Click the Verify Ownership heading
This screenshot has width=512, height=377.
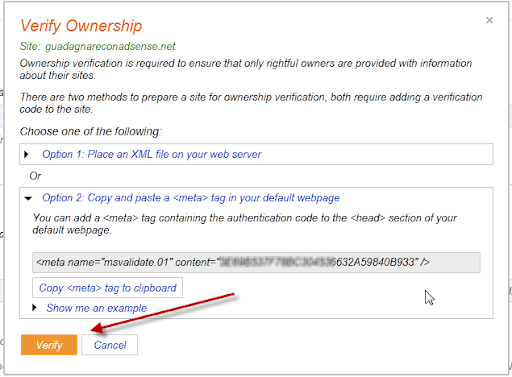[81, 26]
